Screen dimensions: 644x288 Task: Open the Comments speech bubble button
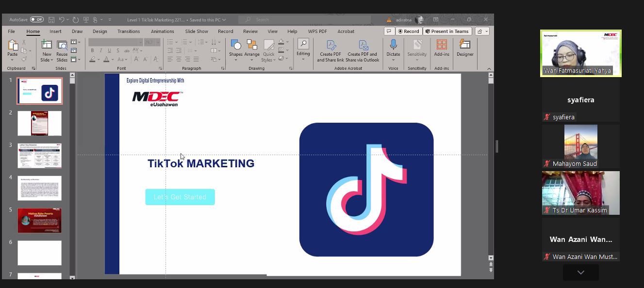[x=389, y=31]
